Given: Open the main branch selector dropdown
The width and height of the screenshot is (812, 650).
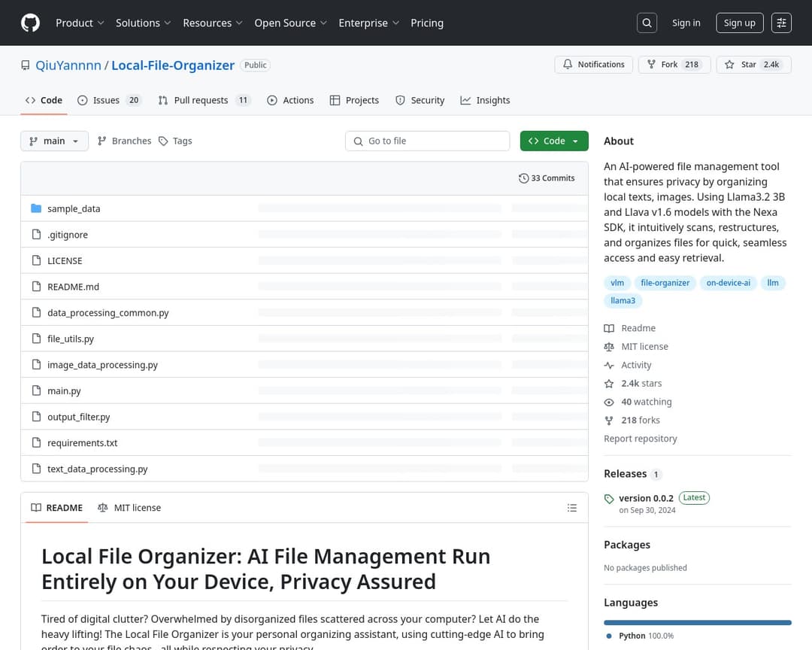Looking at the screenshot, I should coord(54,141).
